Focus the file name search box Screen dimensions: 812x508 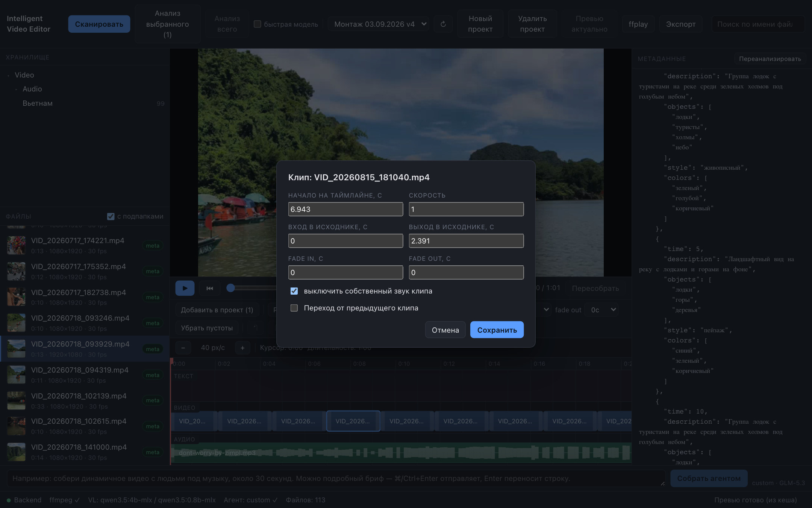pyautogui.click(x=758, y=24)
